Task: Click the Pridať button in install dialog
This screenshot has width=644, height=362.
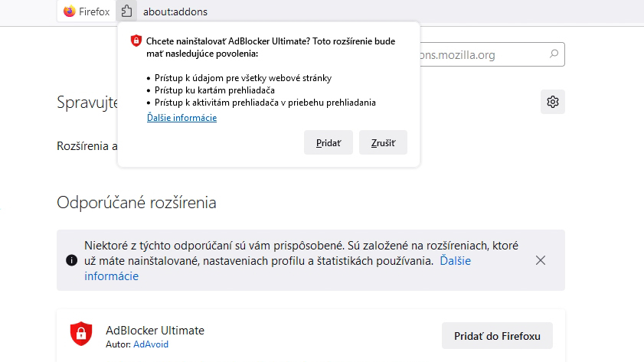Action: tap(329, 142)
